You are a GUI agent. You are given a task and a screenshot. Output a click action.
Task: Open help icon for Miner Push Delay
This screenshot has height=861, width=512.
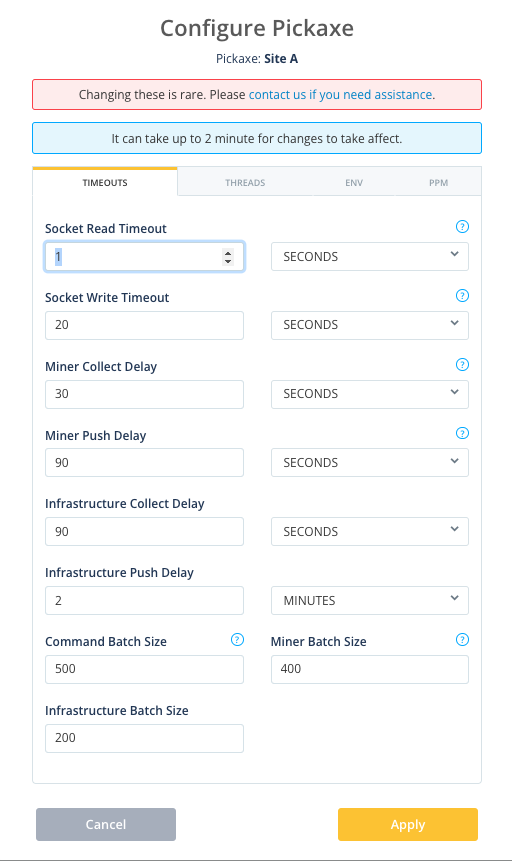[x=463, y=433]
